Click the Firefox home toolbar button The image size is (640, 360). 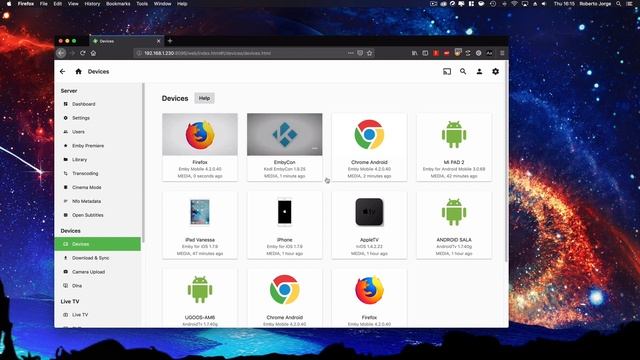tap(93, 53)
